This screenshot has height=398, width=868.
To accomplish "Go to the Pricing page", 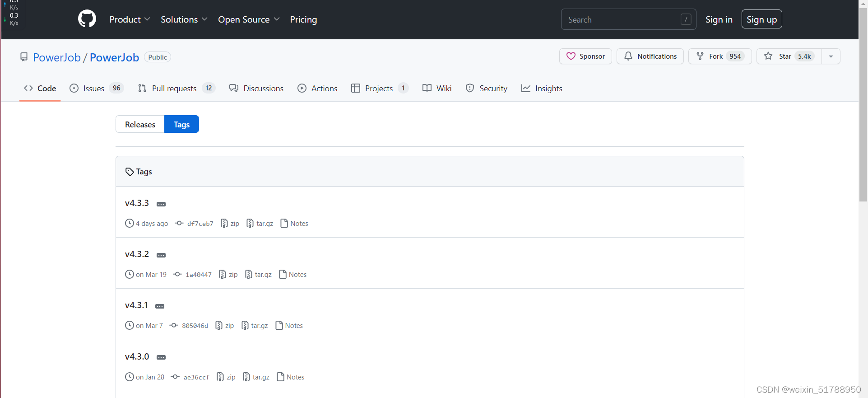I will click(303, 19).
